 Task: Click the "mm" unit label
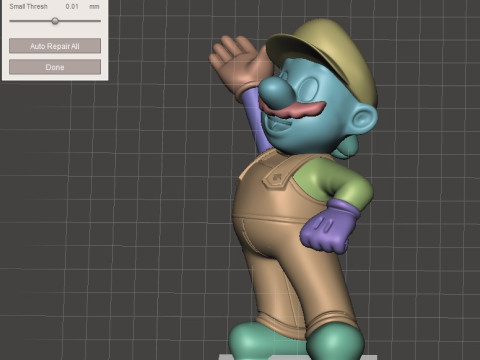click(94, 6)
